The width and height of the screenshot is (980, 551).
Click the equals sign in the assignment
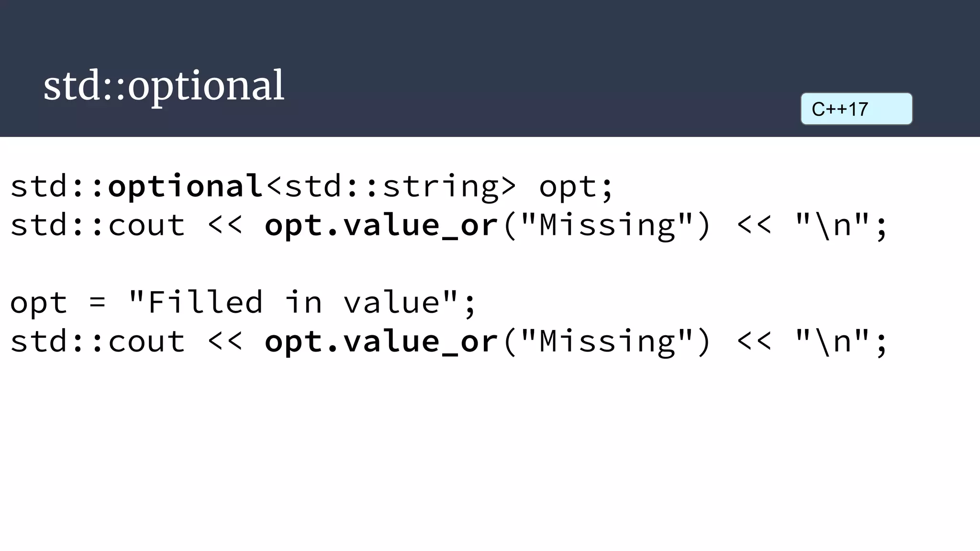[x=98, y=303]
